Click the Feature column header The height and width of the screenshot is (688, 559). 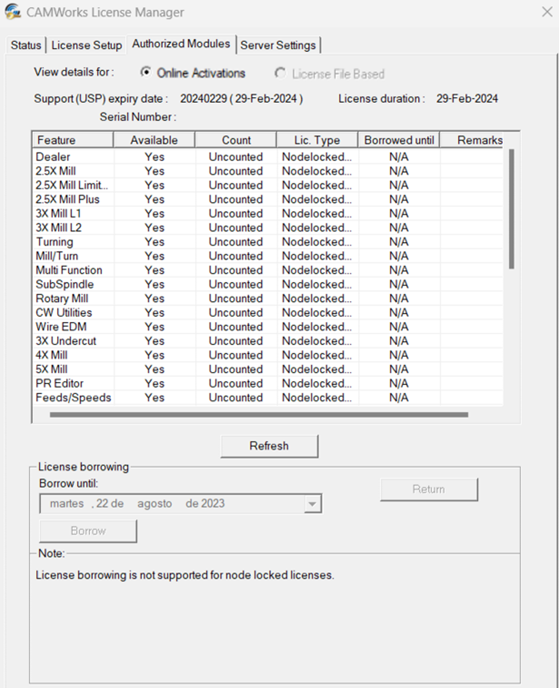click(x=73, y=140)
